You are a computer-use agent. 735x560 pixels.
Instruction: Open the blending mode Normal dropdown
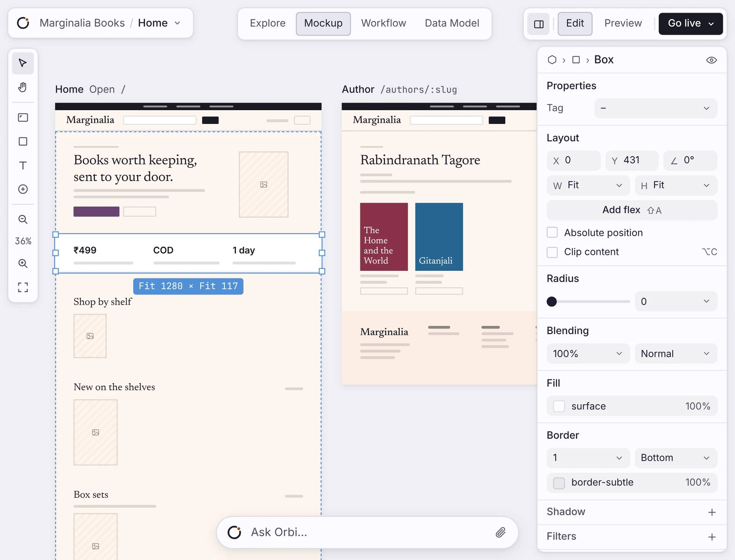676,353
